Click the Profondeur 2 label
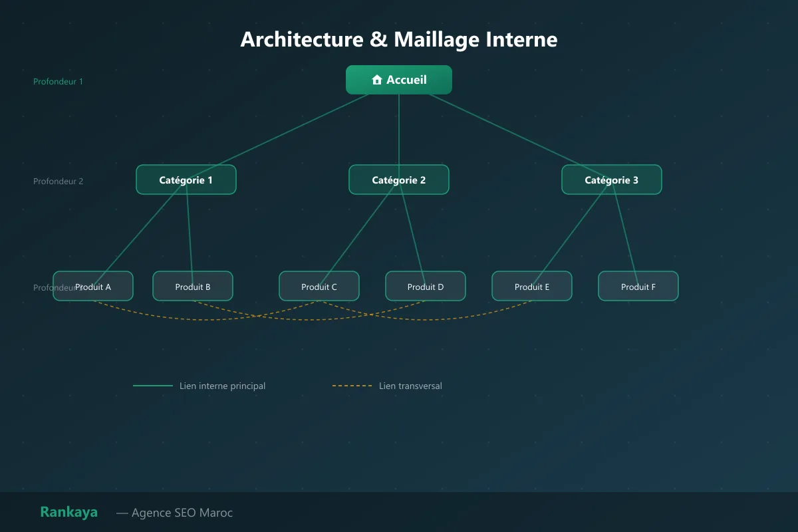The image size is (798, 532). point(59,182)
